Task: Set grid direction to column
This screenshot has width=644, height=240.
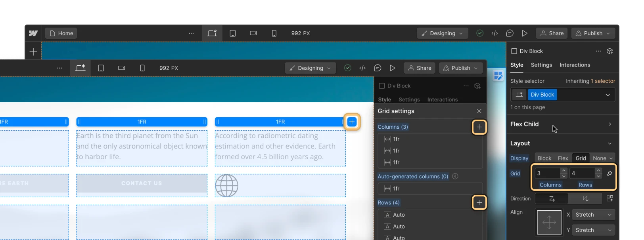Action: tap(585, 198)
